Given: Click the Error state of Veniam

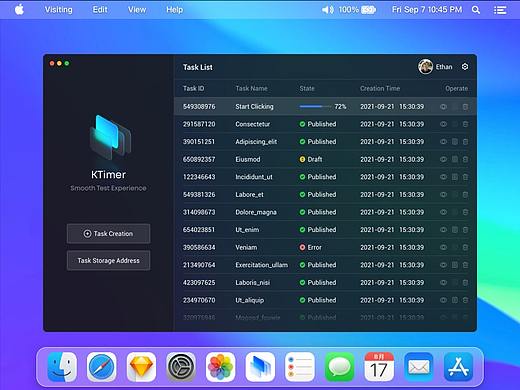Looking at the screenshot, I should click(x=310, y=247).
